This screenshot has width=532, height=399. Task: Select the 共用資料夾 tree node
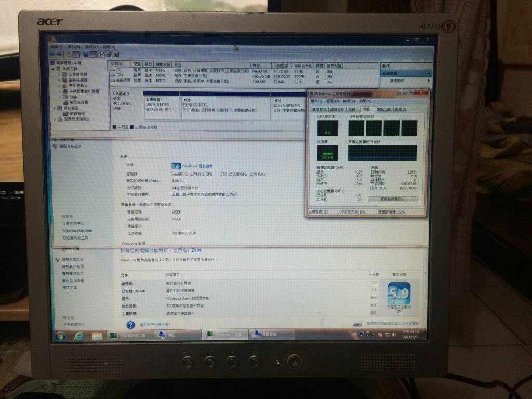pos(75,86)
